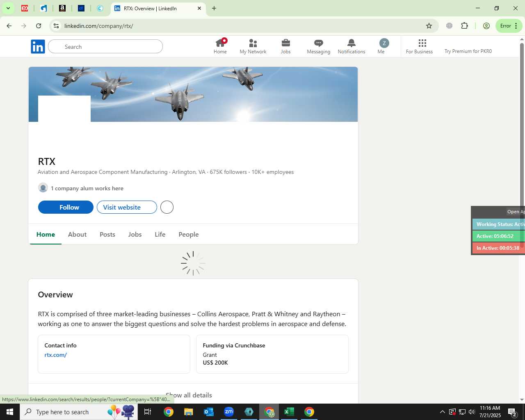The width and height of the screenshot is (525, 420).
Task: Open the Chrome profile icon
Action: [x=486, y=26]
